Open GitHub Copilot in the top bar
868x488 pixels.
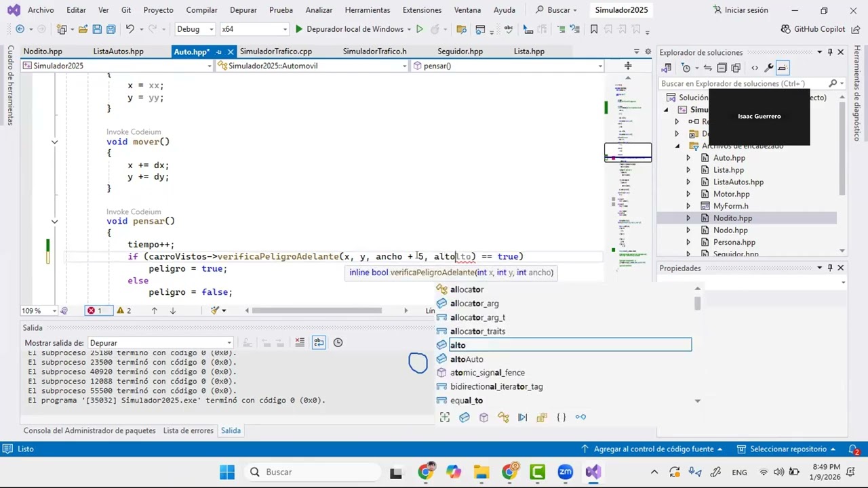coord(813,29)
